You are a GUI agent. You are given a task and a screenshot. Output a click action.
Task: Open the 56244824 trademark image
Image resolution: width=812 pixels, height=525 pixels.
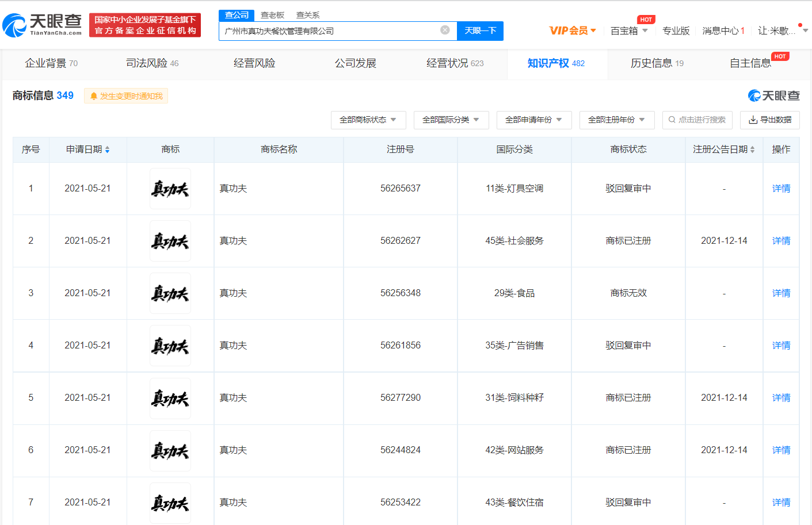click(170, 450)
